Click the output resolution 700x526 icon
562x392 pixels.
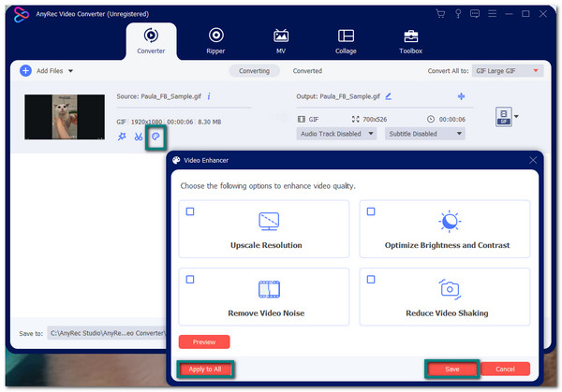pyautogui.click(x=356, y=119)
